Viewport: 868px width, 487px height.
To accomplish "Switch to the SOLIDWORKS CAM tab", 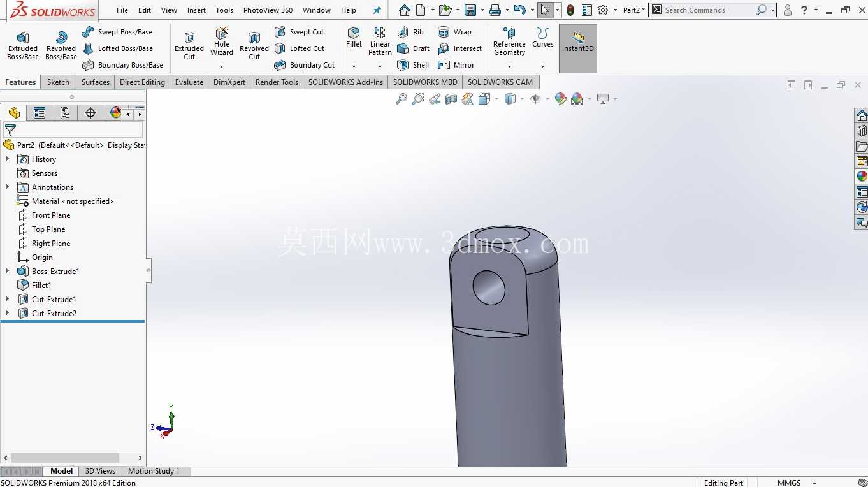I will 500,82.
